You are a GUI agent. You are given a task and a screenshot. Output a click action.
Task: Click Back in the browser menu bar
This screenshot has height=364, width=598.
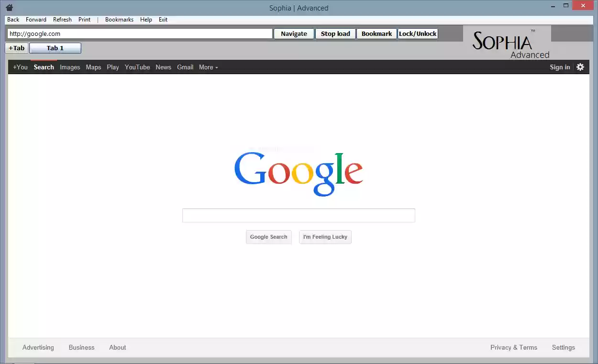[12, 19]
